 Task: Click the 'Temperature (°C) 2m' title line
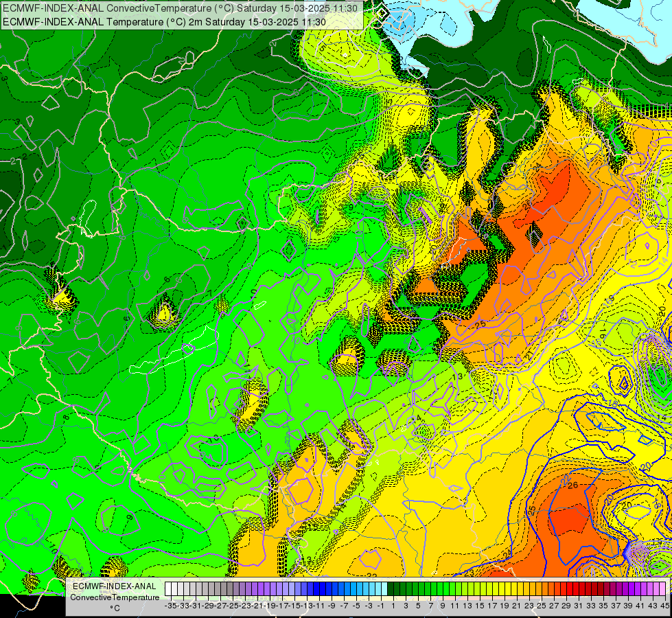pyautogui.click(x=164, y=22)
